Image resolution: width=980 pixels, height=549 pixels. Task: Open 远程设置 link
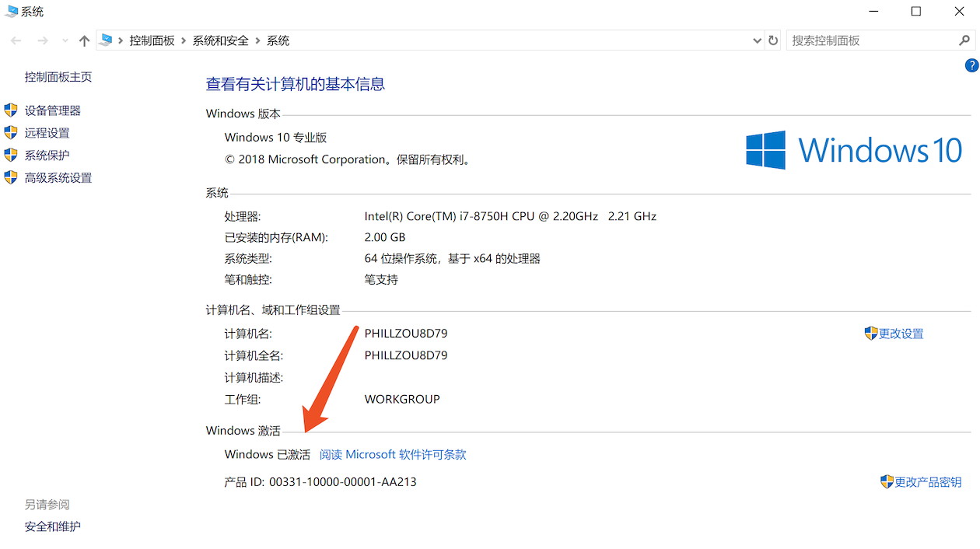[47, 133]
